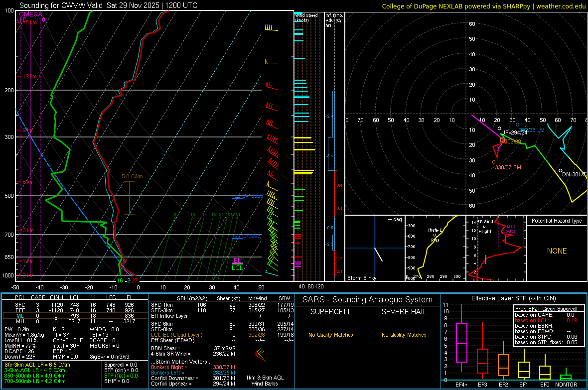Click the 'LCL-EL (Cloud Layer)' row
The image size is (588, 390).
coord(222,335)
